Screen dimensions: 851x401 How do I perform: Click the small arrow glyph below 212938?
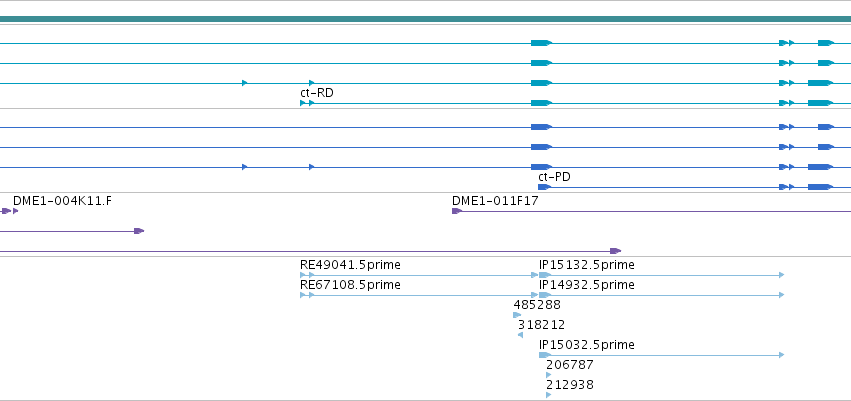point(549,395)
